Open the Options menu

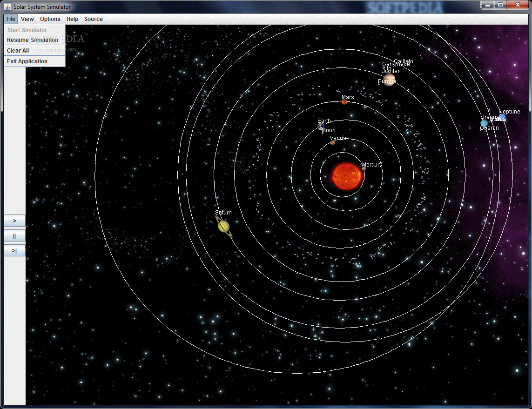point(50,19)
